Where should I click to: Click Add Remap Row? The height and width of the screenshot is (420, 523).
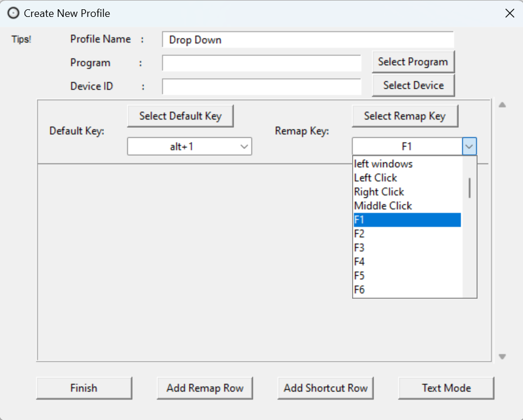(205, 388)
